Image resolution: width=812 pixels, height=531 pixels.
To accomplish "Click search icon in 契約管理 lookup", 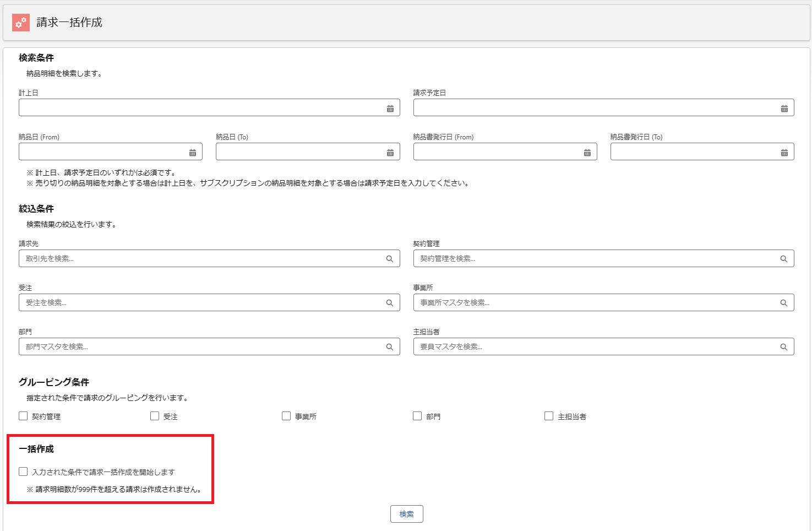I will [783, 259].
